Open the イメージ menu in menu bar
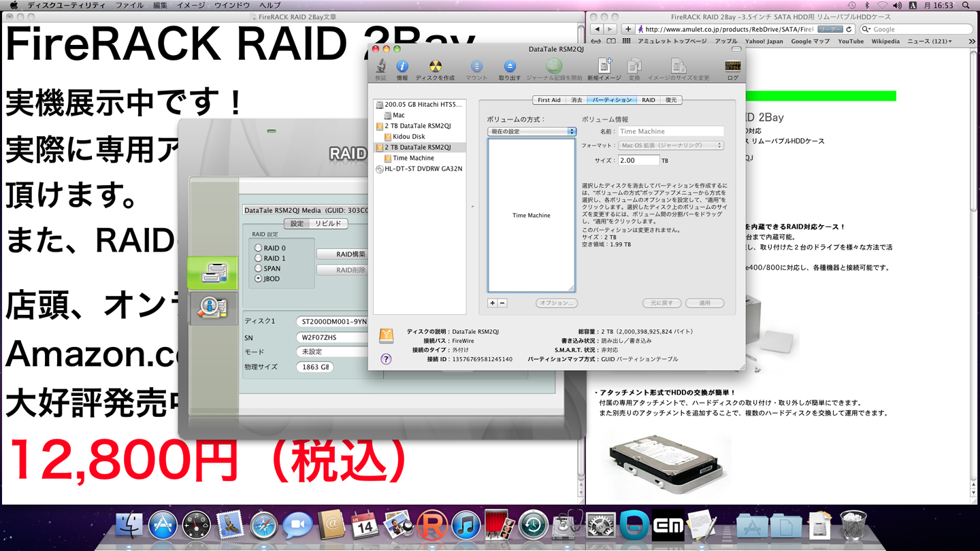This screenshot has width=980, height=551. click(191, 5)
